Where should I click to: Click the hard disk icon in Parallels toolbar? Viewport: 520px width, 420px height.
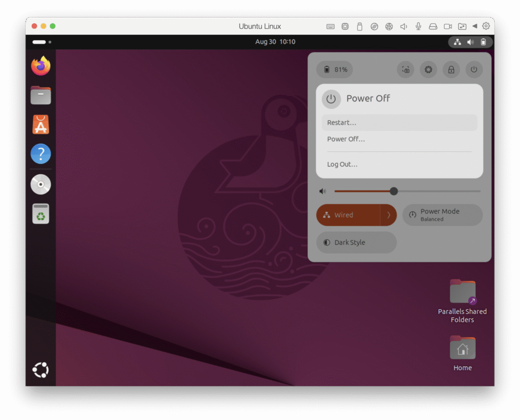433,26
